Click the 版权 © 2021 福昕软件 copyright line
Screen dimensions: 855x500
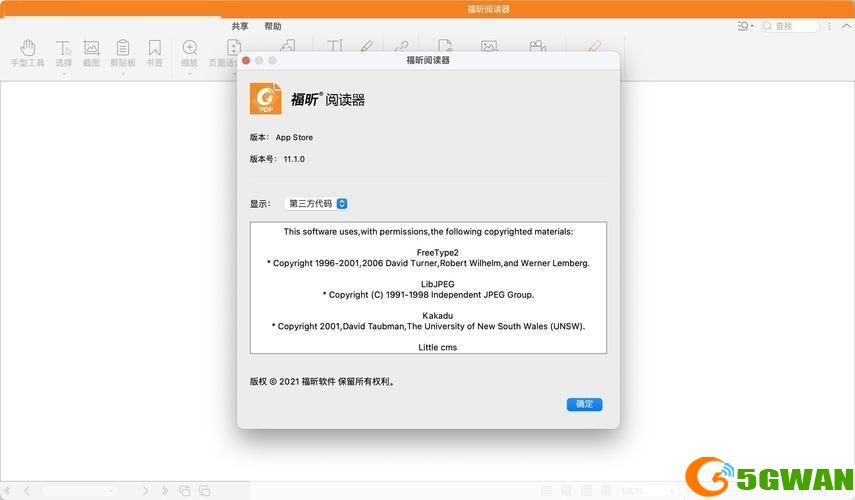pos(322,382)
